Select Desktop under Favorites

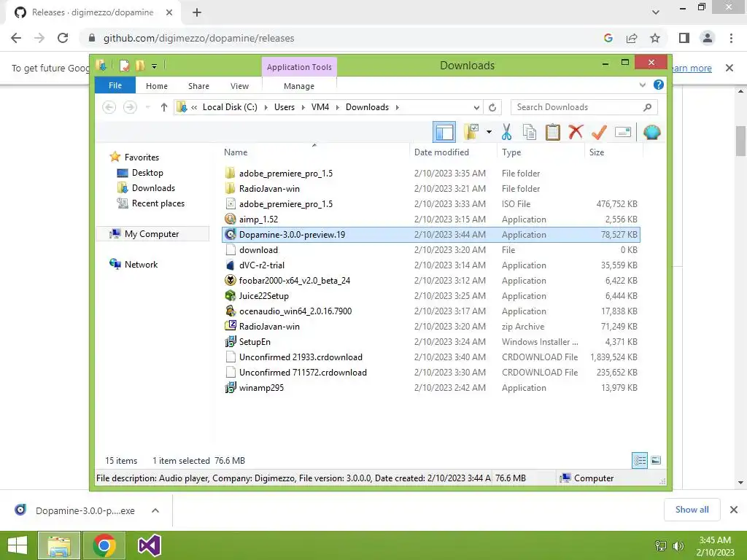[x=147, y=172]
